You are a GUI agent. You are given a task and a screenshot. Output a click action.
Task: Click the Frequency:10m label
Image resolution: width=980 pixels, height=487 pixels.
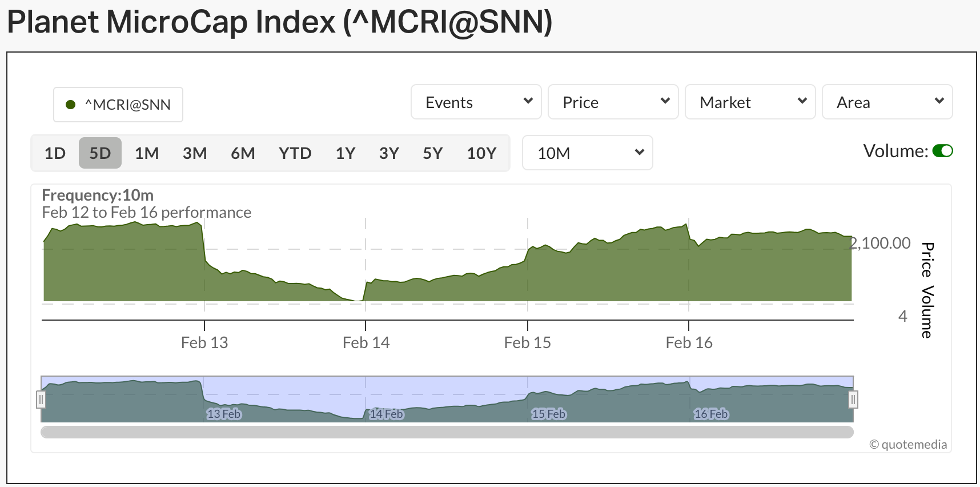click(x=98, y=195)
